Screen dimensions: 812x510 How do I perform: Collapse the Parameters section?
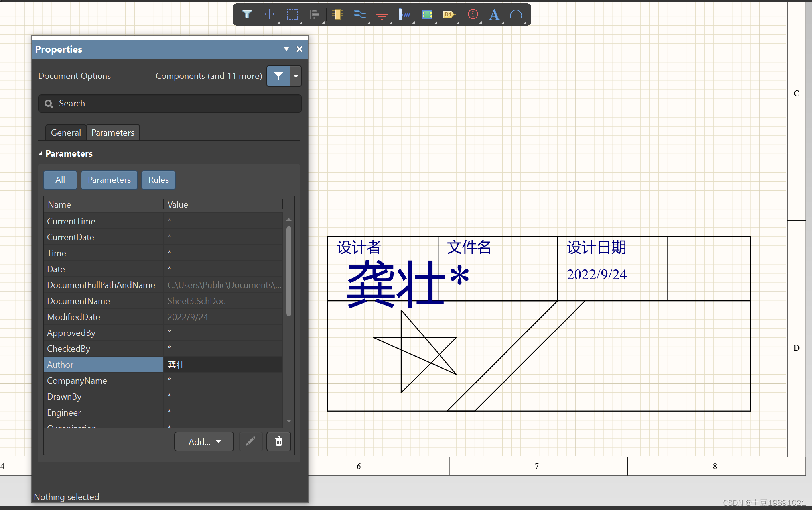click(x=41, y=153)
